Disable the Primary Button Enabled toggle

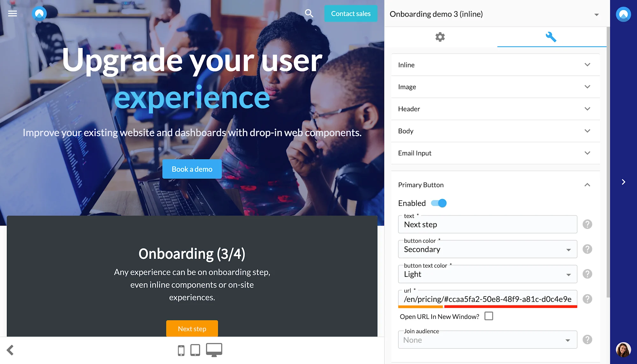[x=439, y=203]
